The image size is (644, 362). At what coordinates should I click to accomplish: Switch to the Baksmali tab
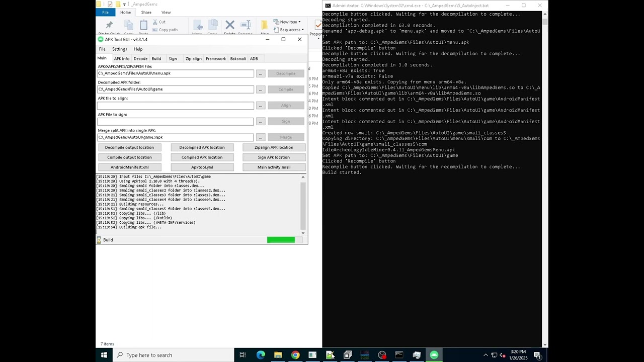(238, 58)
